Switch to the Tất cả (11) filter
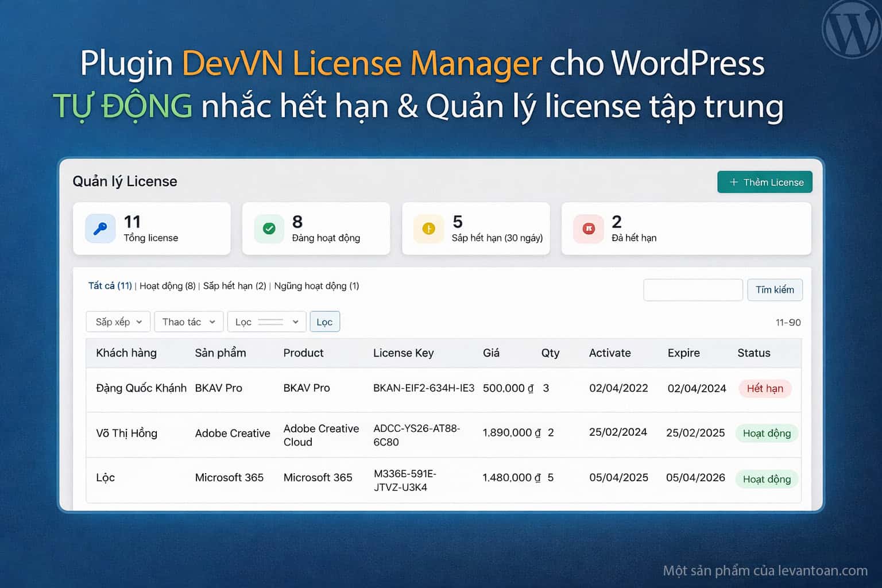This screenshot has height=588, width=882. 110,286
